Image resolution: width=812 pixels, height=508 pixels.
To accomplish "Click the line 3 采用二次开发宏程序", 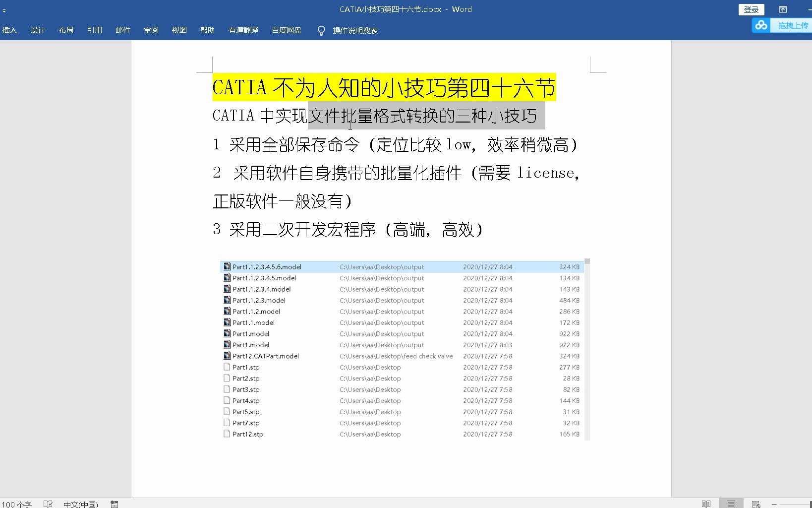I will pos(348,229).
